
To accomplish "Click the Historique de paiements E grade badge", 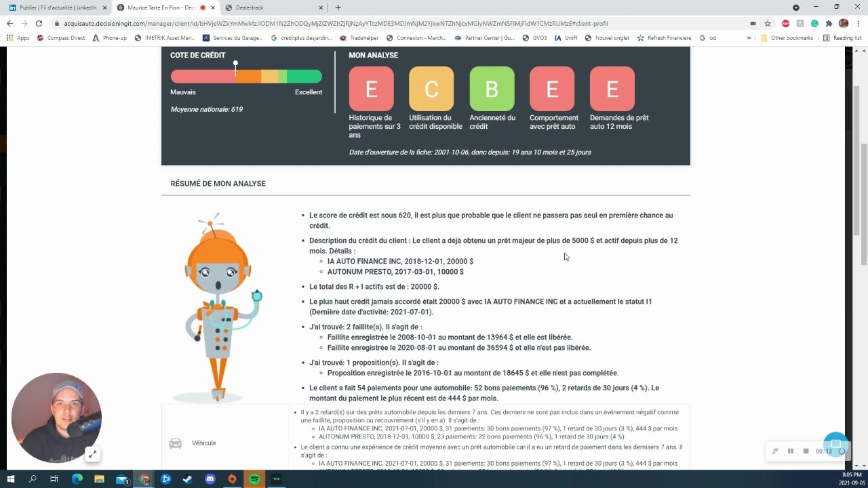I will (371, 89).
